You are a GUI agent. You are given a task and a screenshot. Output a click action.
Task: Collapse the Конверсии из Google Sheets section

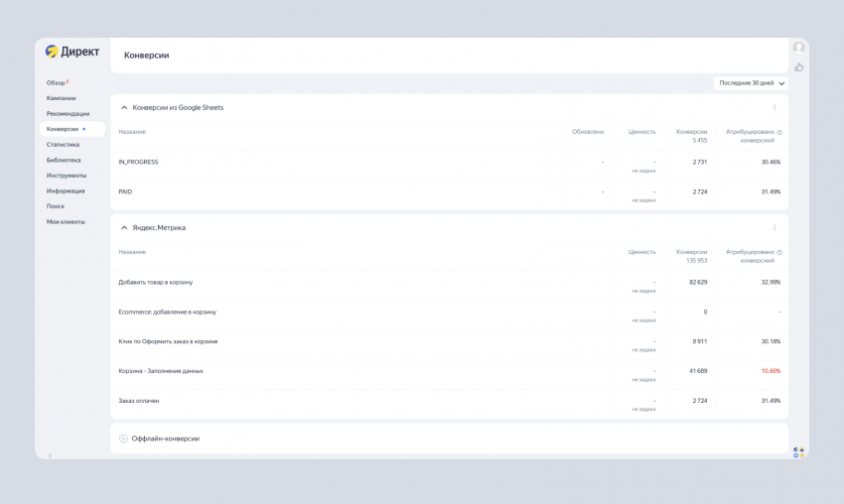124,107
